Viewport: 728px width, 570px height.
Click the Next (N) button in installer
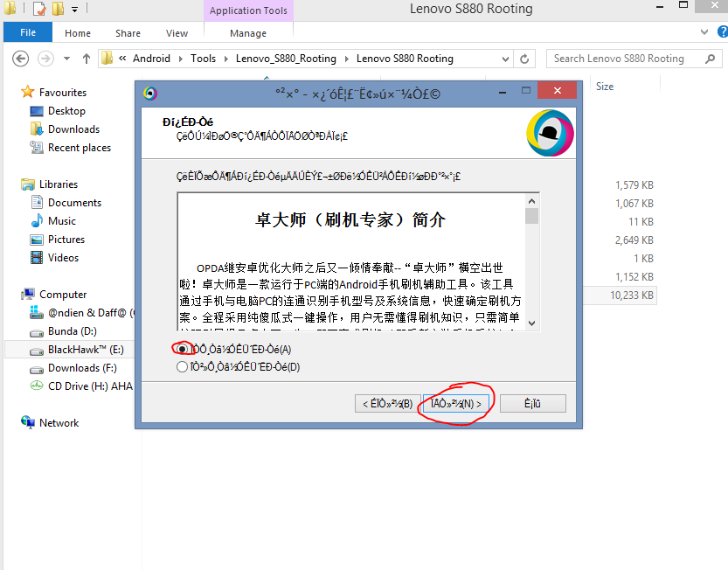(455, 403)
